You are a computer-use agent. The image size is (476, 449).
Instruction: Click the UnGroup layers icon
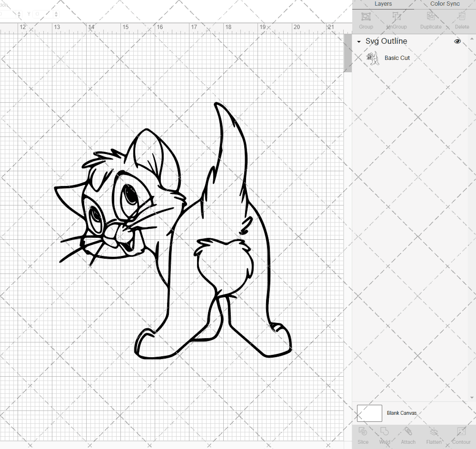[x=396, y=17]
